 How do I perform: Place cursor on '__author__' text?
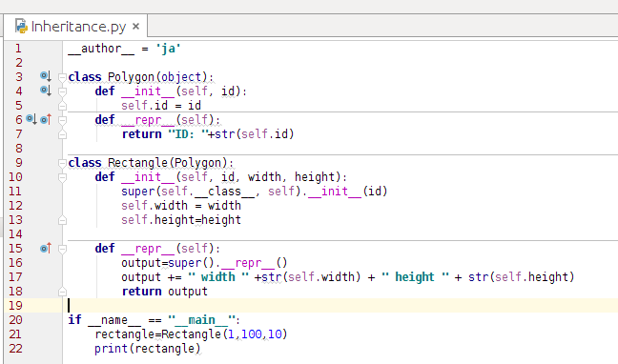click(101, 49)
